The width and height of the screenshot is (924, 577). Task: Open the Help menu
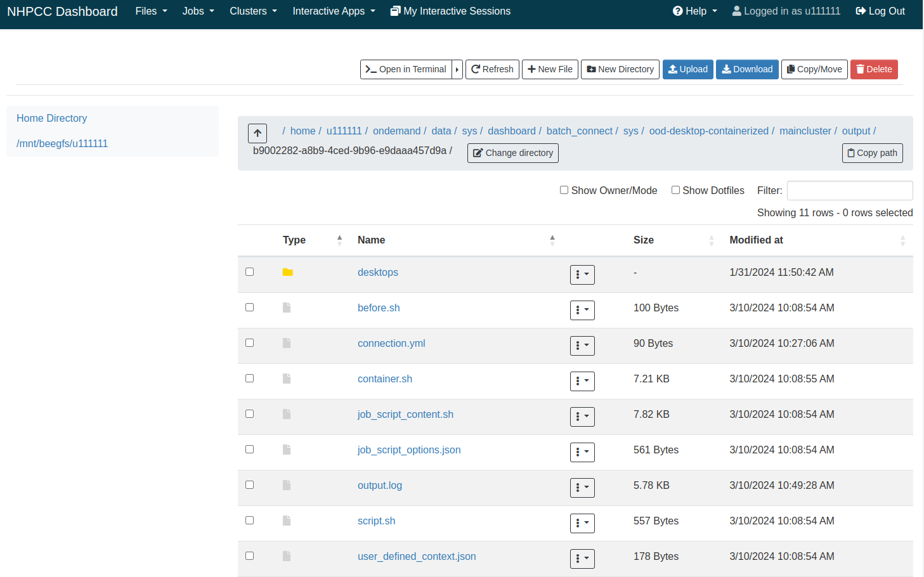[x=695, y=11]
